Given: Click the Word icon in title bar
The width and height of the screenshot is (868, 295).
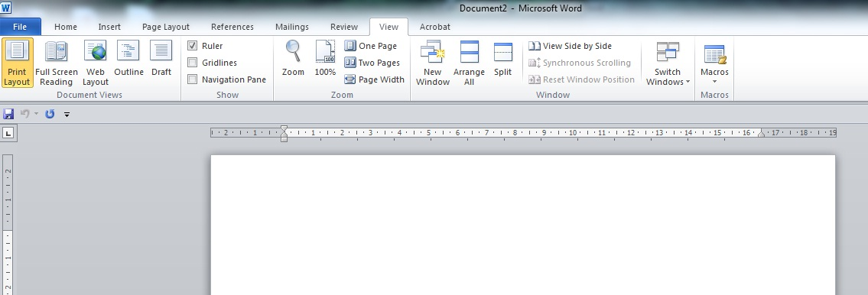Looking at the screenshot, I should (5, 7).
